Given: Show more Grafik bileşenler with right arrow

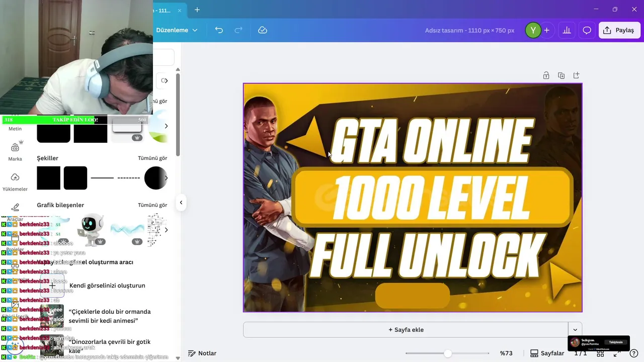Looking at the screenshot, I should pyautogui.click(x=166, y=230).
